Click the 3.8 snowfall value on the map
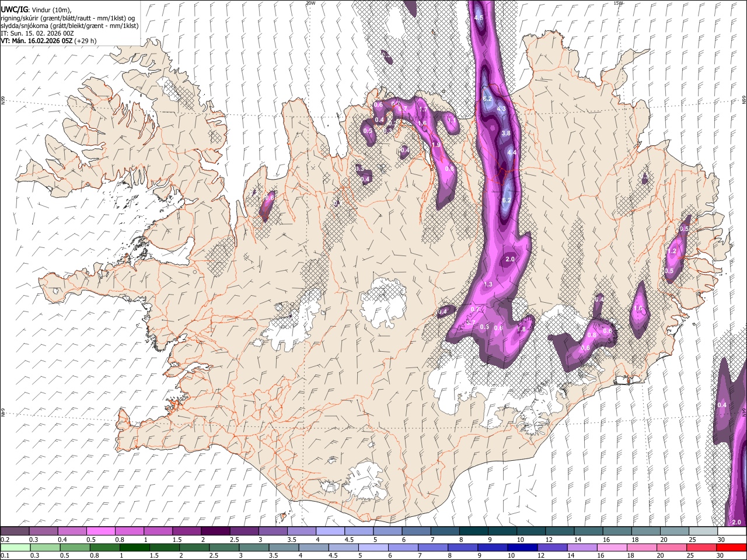The image size is (747, 560). coord(506,133)
